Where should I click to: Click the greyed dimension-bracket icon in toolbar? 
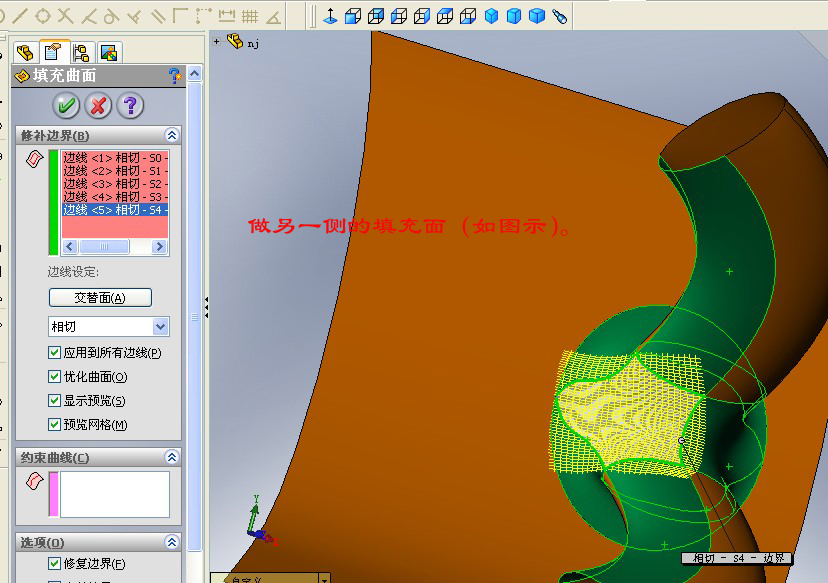coord(227,16)
